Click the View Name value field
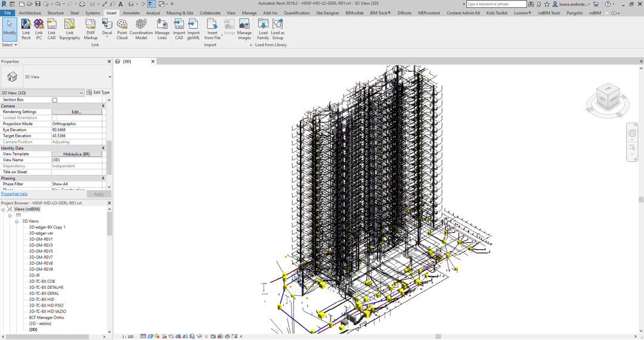The width and height of the screenshot is (644, 340). [x=77, y=160]
